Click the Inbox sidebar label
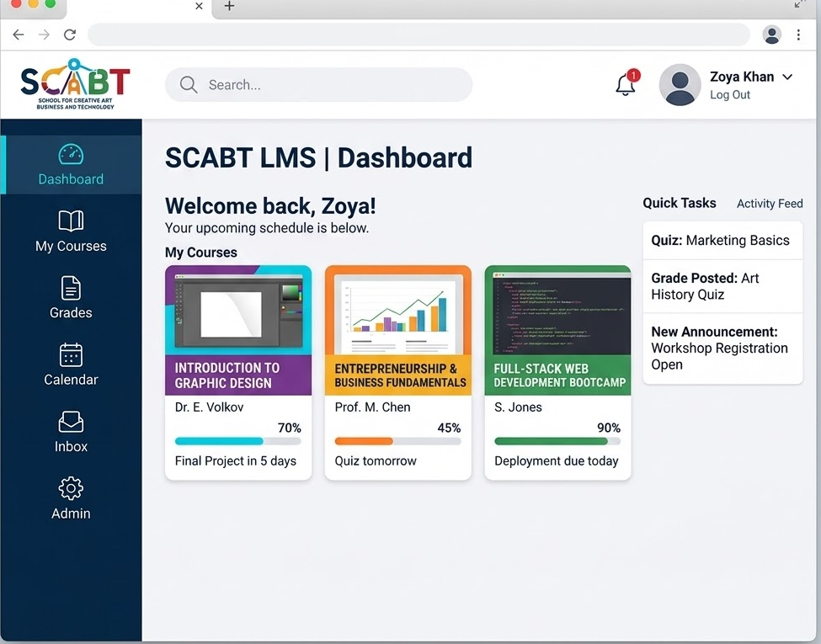The image size is (821, 644). tap(71, 447)
